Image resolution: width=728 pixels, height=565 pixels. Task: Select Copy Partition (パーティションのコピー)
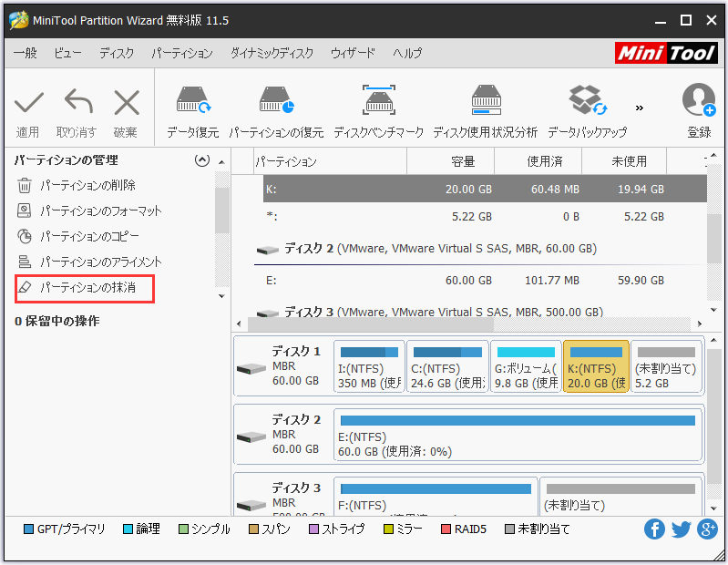tap(78, 237)
